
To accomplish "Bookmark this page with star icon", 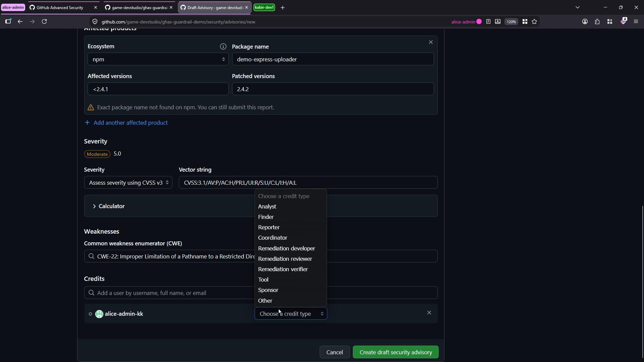I will click(x=535, y=22).
